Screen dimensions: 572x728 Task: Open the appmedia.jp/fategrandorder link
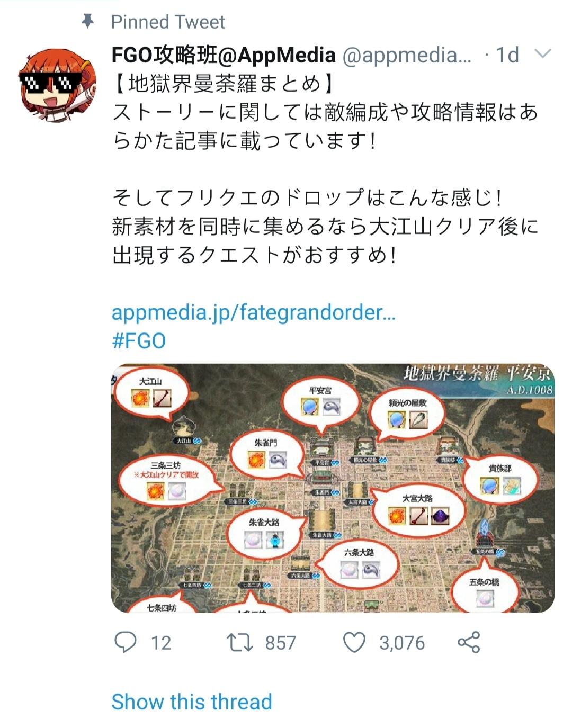click(254, 312)
